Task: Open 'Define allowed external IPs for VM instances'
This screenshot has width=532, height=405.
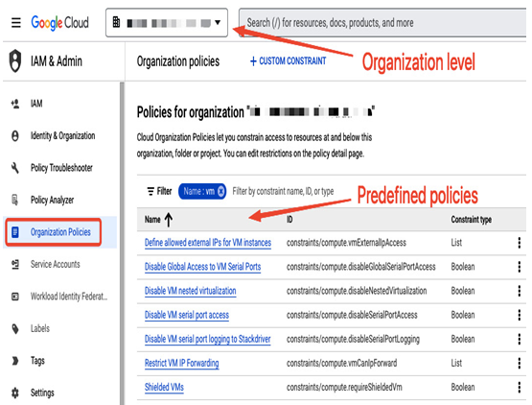Action: 208,243
